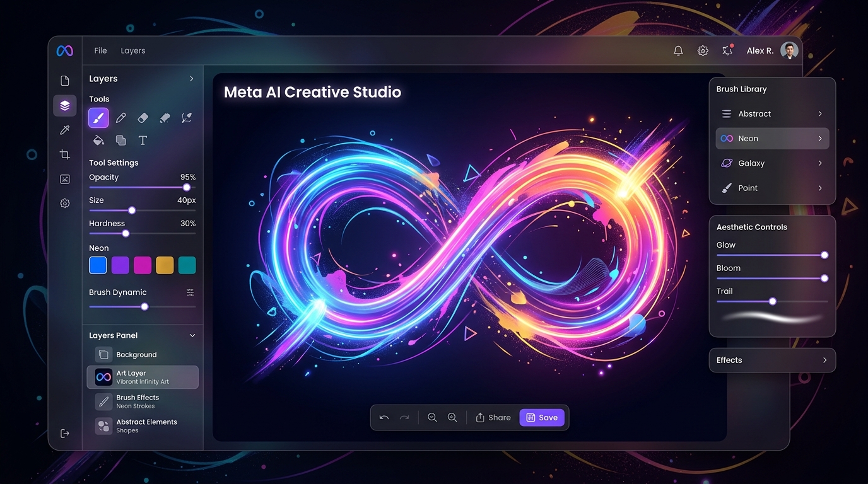Click the trail stroke preview
Viewport: 868px width, 484px height.
pos(772,317)
